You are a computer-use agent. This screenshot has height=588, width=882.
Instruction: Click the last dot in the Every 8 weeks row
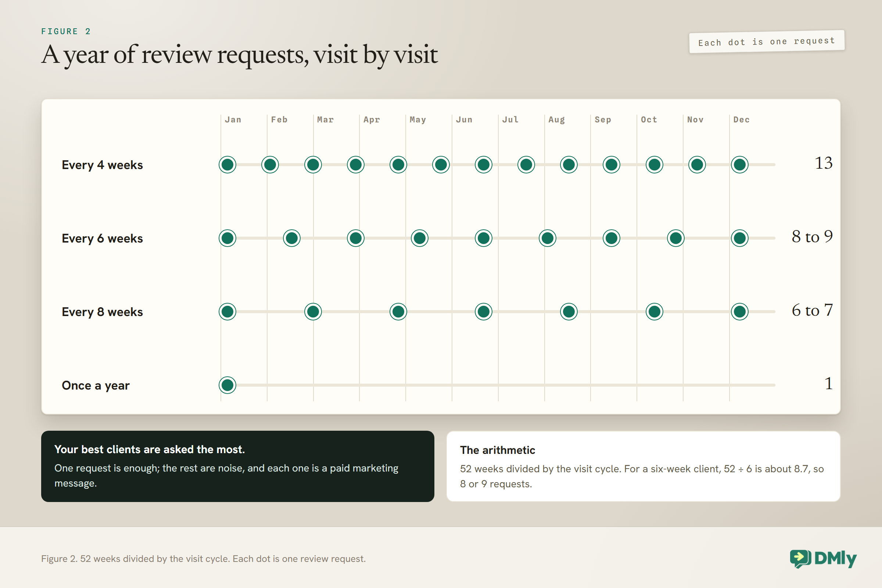pyautogui.click(x=740, y=312)
